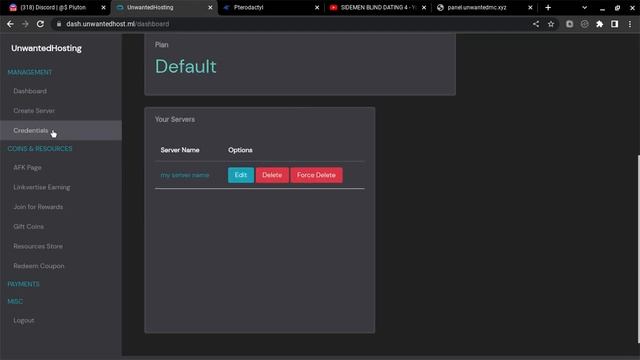
Task: Open the tab search chevron
Action: [x=584, y=7]
